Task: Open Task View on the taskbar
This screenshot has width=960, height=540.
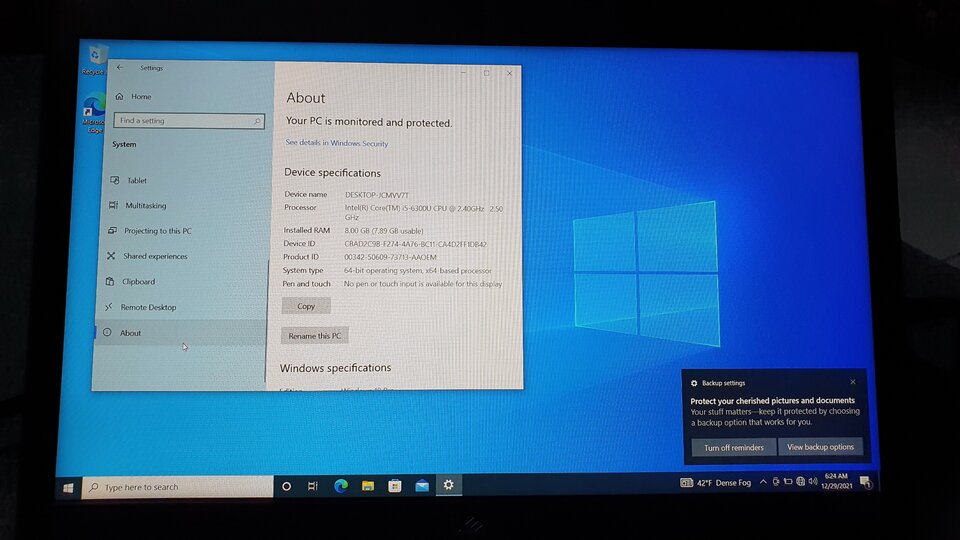Action: point(313,486)
